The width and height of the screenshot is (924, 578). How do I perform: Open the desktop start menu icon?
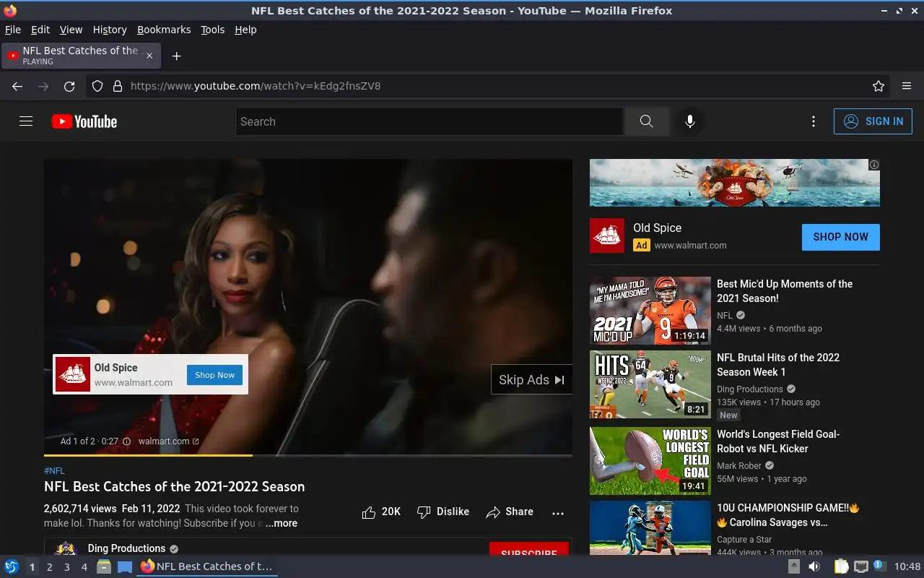pos(12,566)
